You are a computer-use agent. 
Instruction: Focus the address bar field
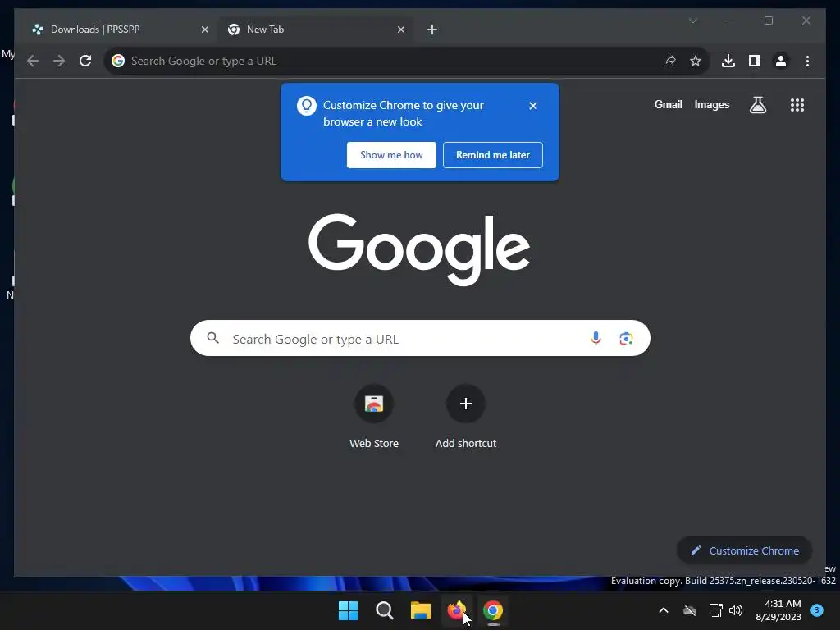407,61
